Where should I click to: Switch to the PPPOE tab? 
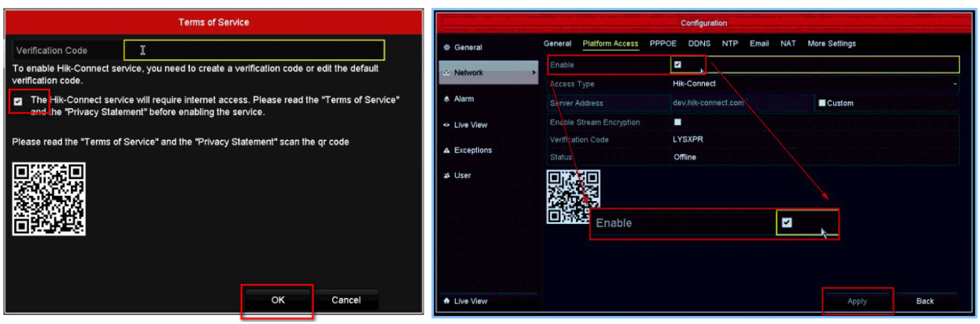(663, 44)
